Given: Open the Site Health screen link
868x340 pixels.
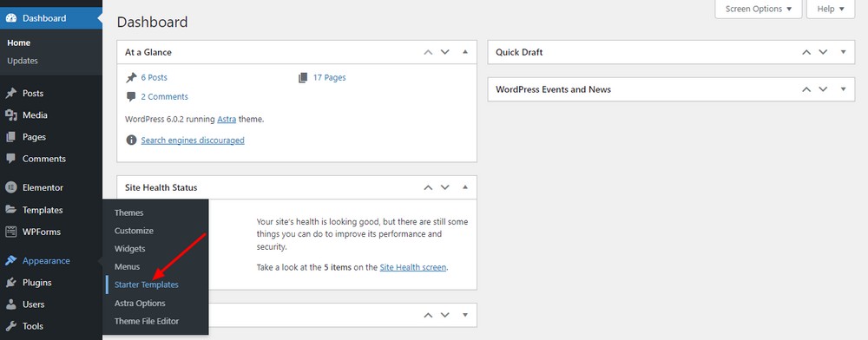Looking at the screenshot, I should (413, 268).
